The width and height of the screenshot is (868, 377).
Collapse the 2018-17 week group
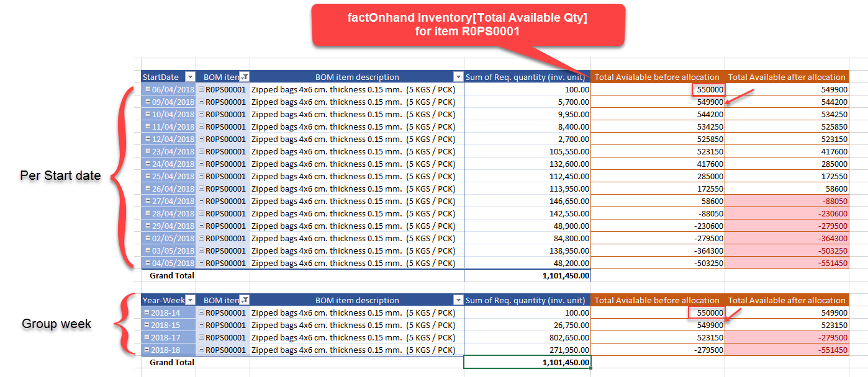[148, 337]
